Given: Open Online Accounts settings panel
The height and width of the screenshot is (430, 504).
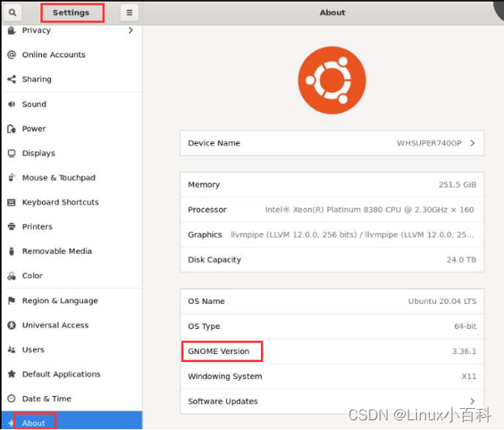Looking at the screenshot, I should (72, 55).
